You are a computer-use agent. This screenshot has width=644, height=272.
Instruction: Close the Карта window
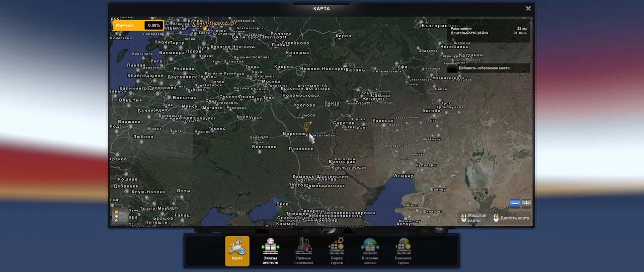[528, 9]
